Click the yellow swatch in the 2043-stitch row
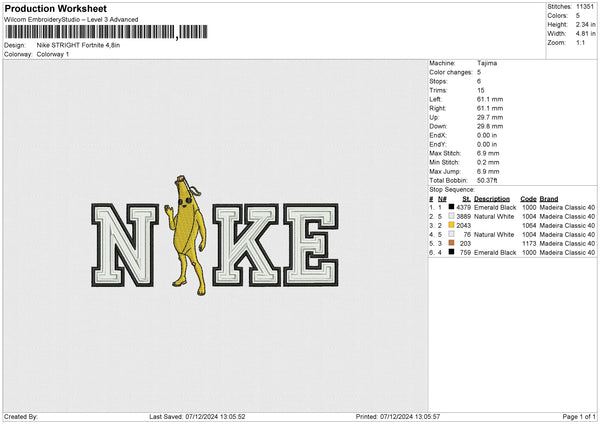 click(x=452, y=225)
